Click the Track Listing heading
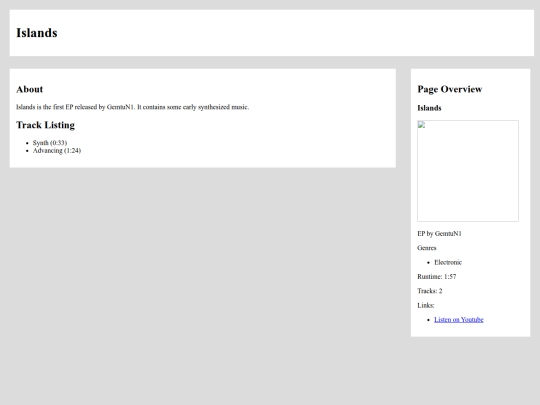 coord(45,125)
